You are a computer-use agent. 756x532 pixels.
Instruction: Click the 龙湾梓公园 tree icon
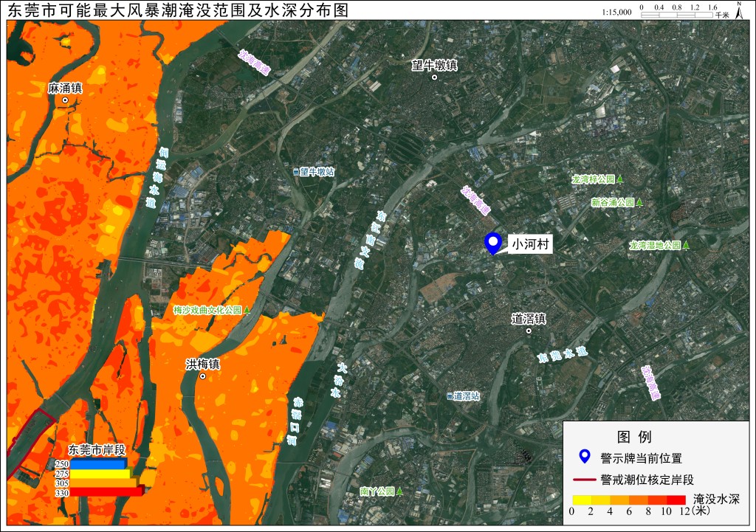620,179
